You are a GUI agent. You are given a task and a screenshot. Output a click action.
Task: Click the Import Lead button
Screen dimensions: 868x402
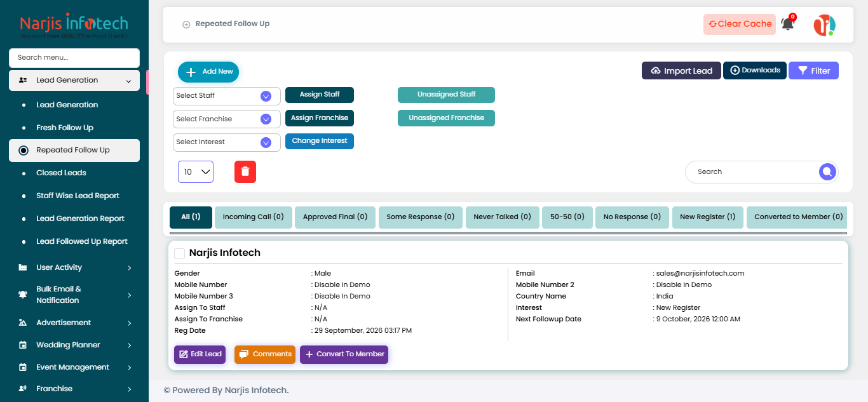pyautogui.click(x=681, y=71)
